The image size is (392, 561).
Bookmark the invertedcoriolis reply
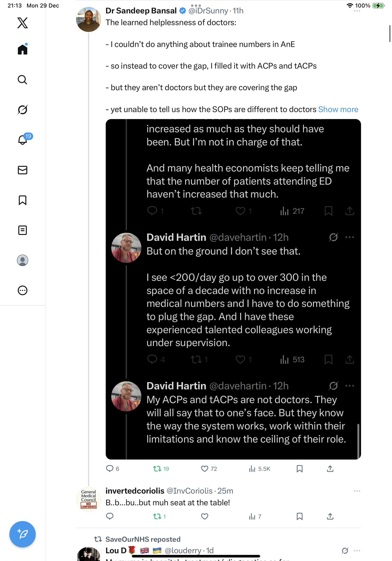(299, 516)
